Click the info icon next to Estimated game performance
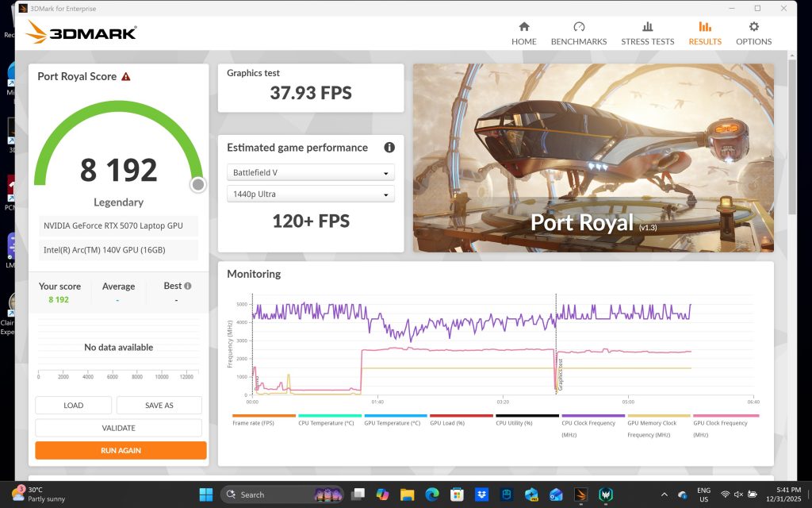This screenshot has width=812, height=508. [x=388, y=147]
